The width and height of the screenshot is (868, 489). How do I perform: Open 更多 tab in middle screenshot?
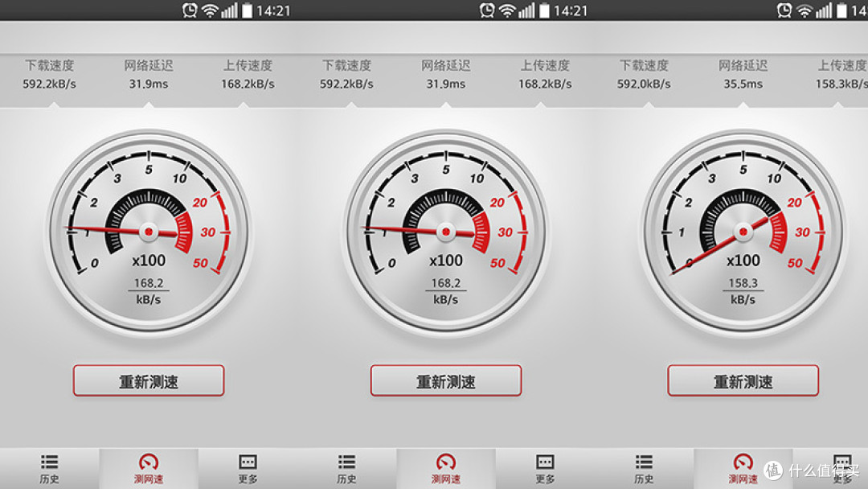(545, 469)
